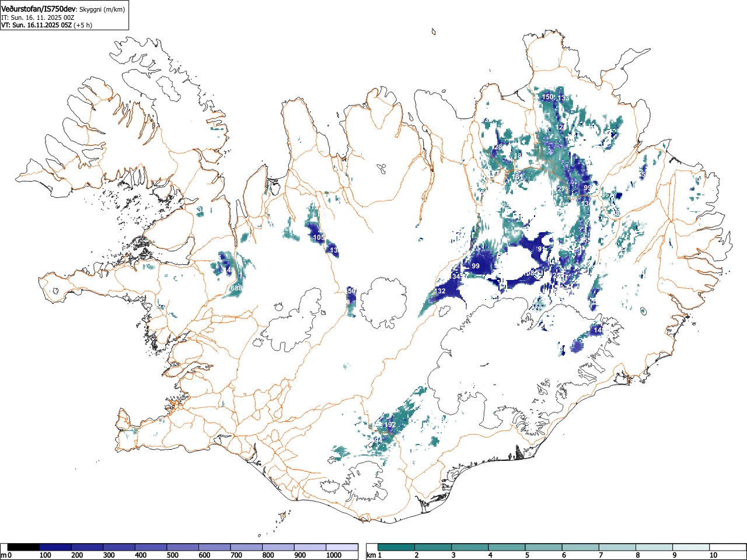The height and width of the screenshot is (560, 747).
Task: Click the 500–600 m legend swatch
Action: point(183,547)
